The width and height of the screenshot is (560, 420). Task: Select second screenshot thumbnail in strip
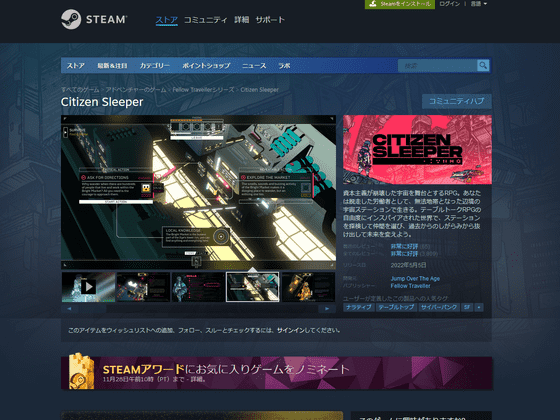click(143, 287)
